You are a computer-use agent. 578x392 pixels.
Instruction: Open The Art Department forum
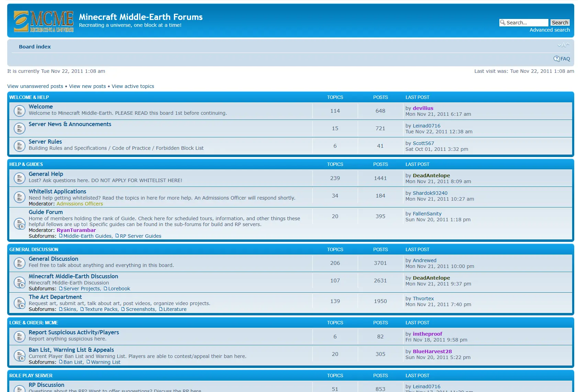click(55, 297)
